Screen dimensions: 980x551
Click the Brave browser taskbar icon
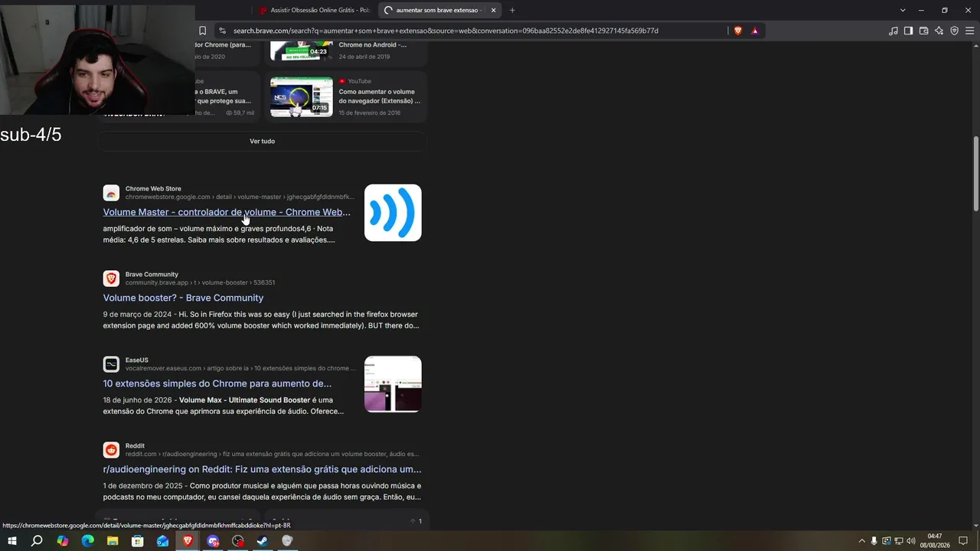(188, 541)
